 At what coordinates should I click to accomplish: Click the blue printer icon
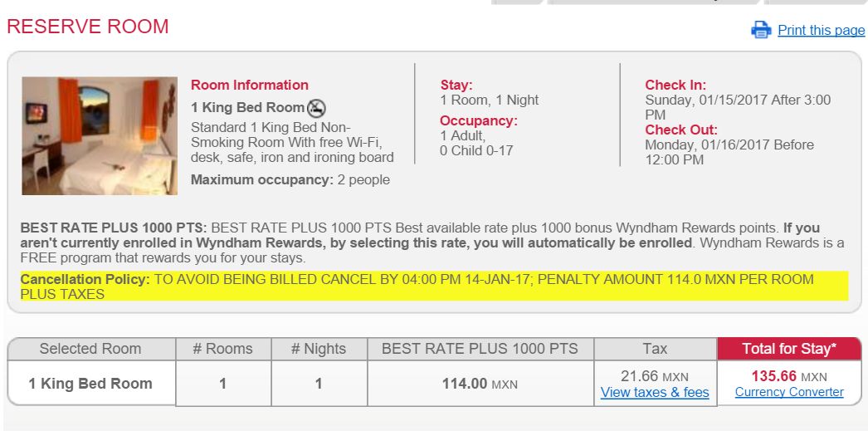pyautogui.click(x=761, y=29)
